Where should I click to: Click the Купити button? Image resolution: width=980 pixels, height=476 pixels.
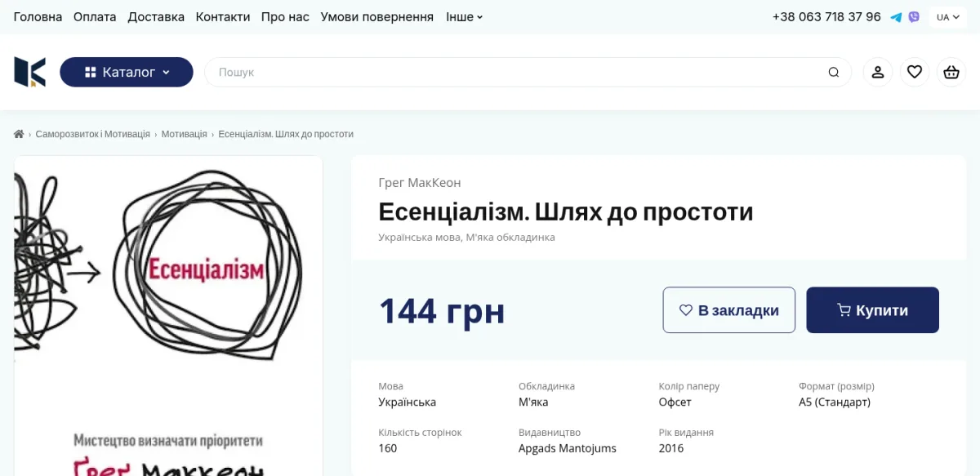coord(873,310)
